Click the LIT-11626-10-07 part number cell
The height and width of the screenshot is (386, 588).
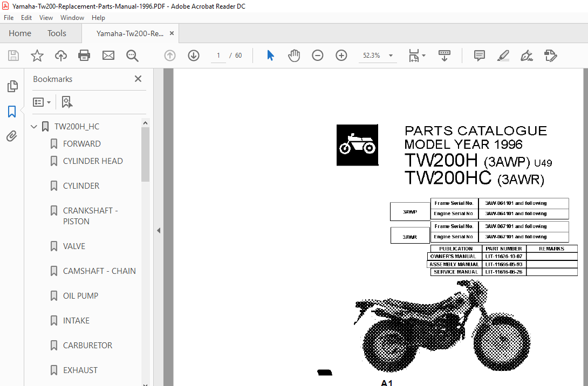tap(504, 256)
